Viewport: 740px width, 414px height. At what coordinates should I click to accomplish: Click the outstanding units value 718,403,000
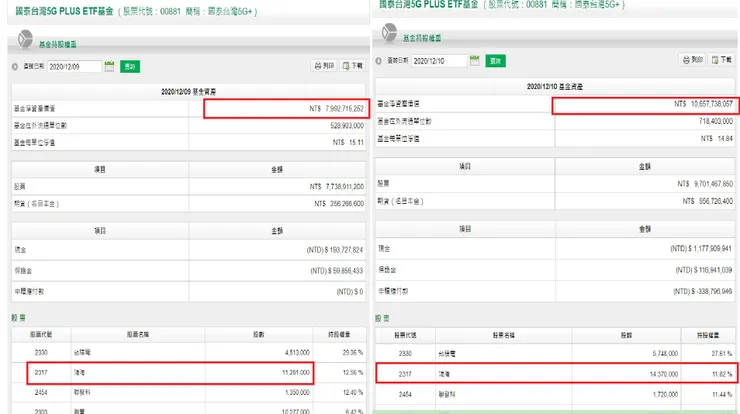(716, 121)
